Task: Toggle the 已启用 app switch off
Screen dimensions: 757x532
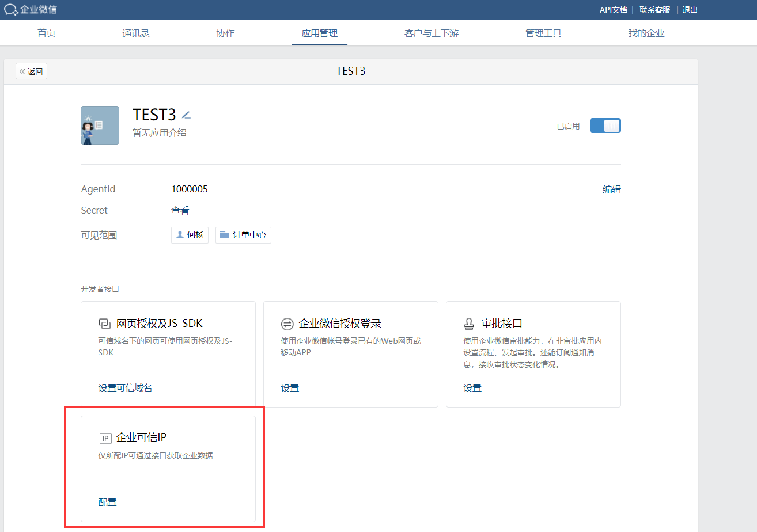Action: [605, 126]
